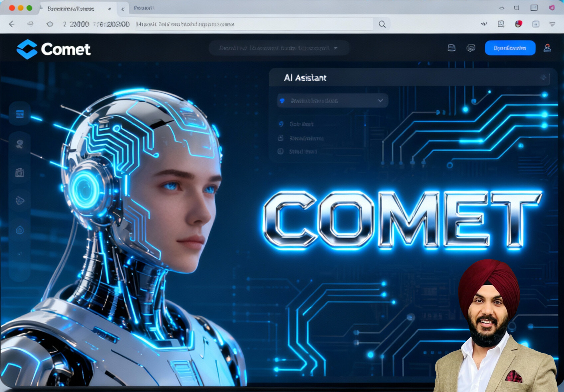Click the blue button in the Comet header
This screenshot has width=564, height=392.
pyautogui.click(x=510, y=48)
